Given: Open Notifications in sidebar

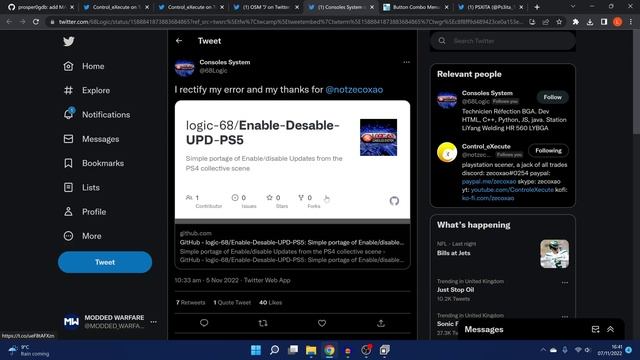Looking at the screenshot, I should click(97, 115).
